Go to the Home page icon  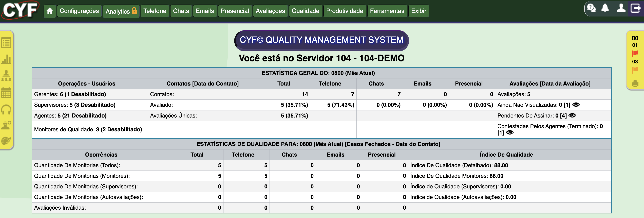(x=50, y=11)
